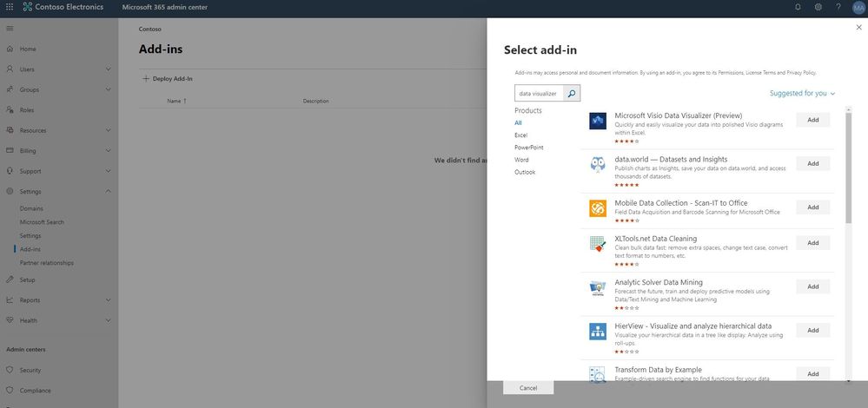The height and width of the screenshot is (408, 868).
Task: Open the Suggested for you dropdown
Action: pyautogui.click(x=802, y=93)
